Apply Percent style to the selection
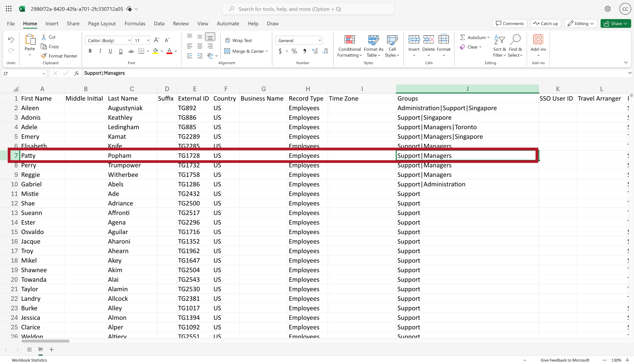The image size is (634, 364). [294, 51]
